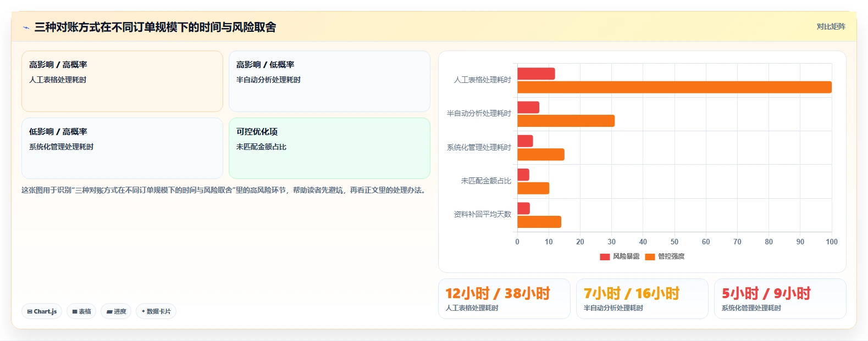Click the red bar for 系统化管理处理耗时
Image resolution: width=868 pixels, height=341 pixels.
click(x=525, y=141)
